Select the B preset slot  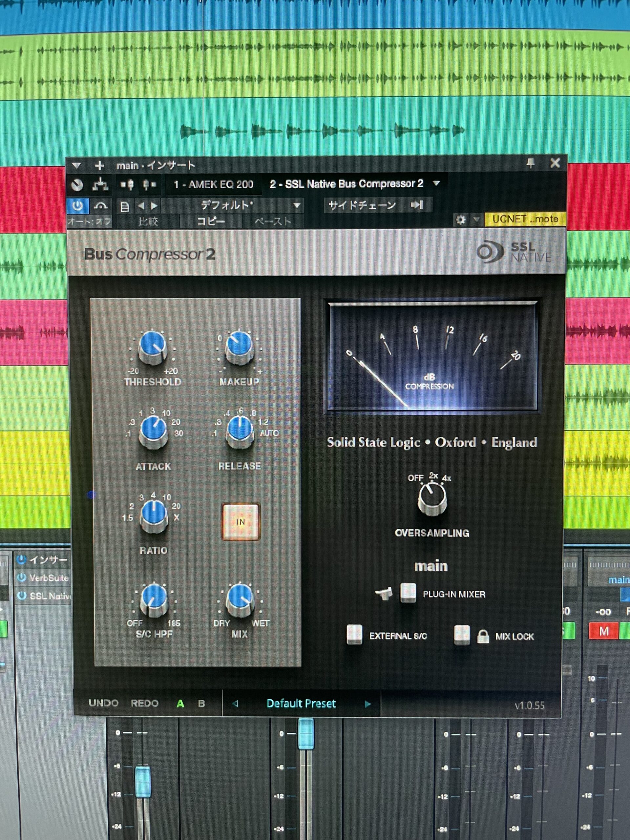[x=202, y=704]
